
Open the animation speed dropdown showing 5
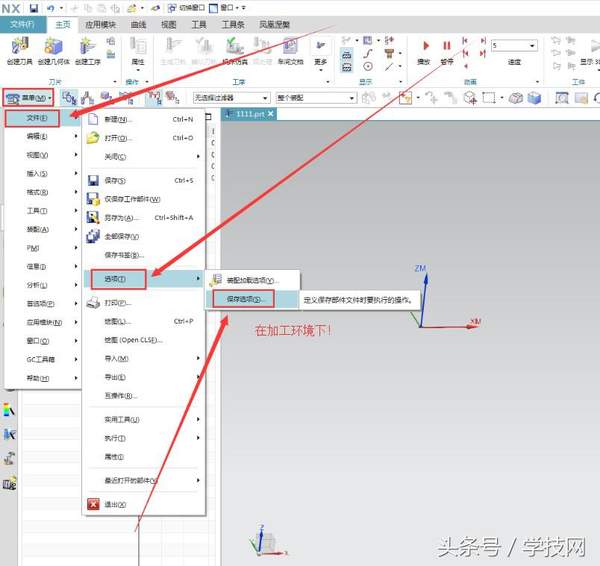tap(514, 46)
